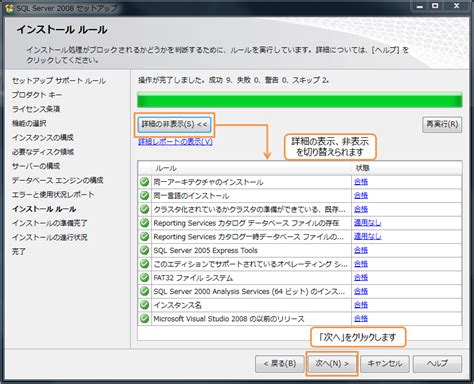Image resolution: width=474 pixels, height=384 pixels.
Task: Open 適用なし link for Reporting Services カタログ一時データベース
Action: pyautogui.click(x=368, y=236)
